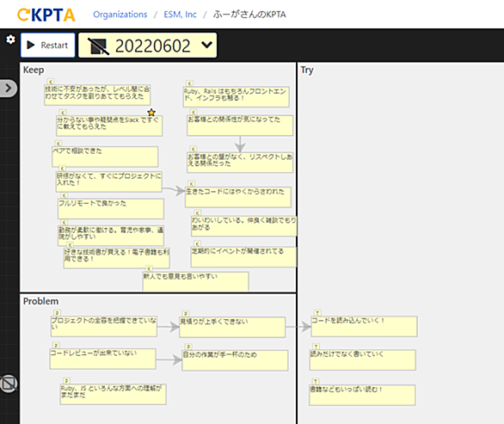Viewport: 504px width, 424px height.
Task: Click K tag above 勤務が柔軟に働ける card
Action: pyautogui.click(x=65, y=223)
